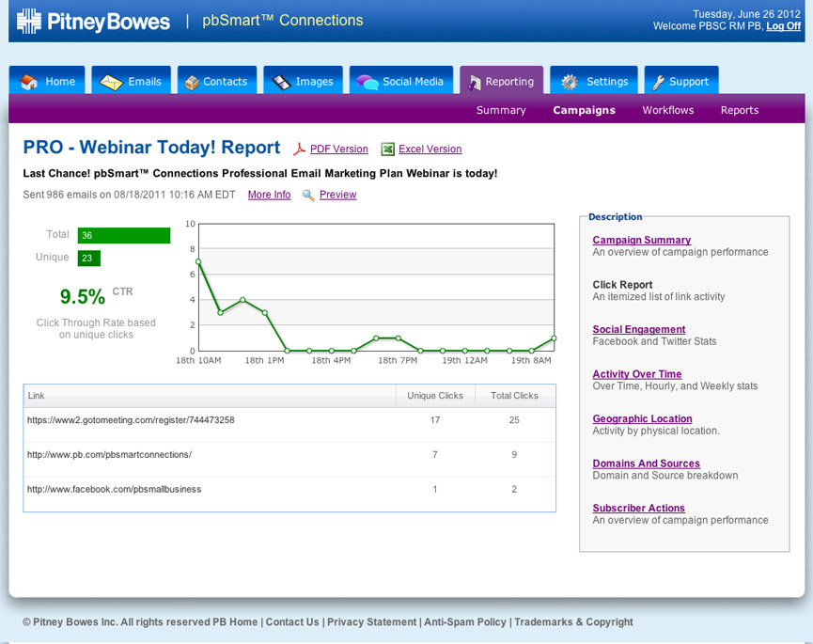Click the Home tab house icon
This screenshot has height=644, width=813.
click(29, 82)
